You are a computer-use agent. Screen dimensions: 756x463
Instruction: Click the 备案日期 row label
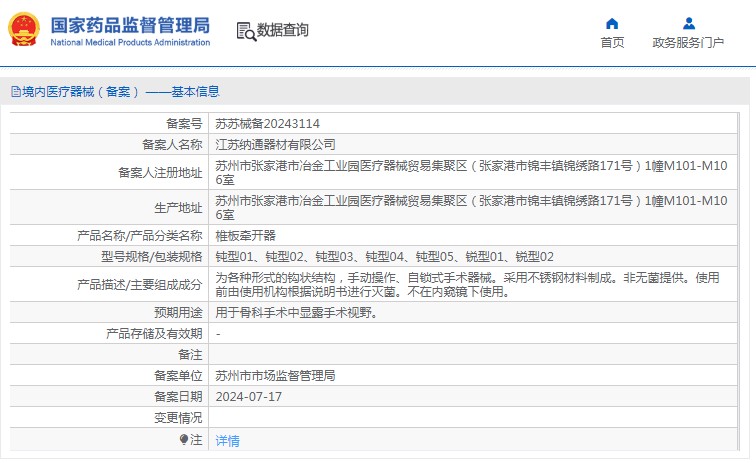(178, 397)
